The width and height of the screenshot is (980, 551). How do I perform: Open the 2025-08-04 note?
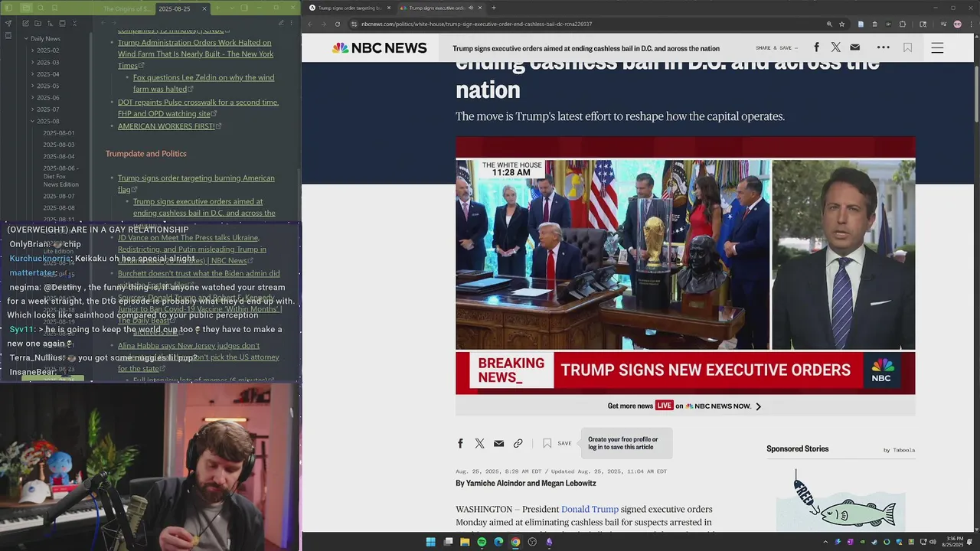click(59, 156)
